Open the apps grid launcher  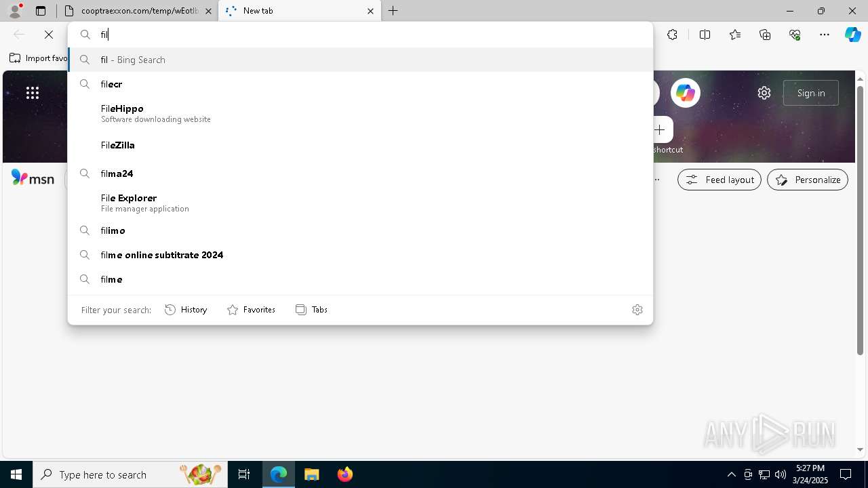click(x=33, y=93)
